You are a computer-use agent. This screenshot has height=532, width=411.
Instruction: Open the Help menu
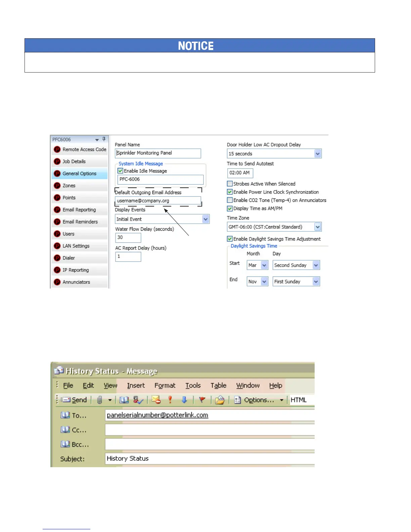pos(276,386)
